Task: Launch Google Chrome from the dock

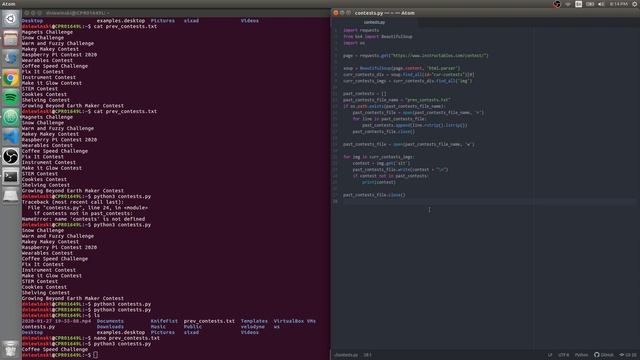Action: 11,78
